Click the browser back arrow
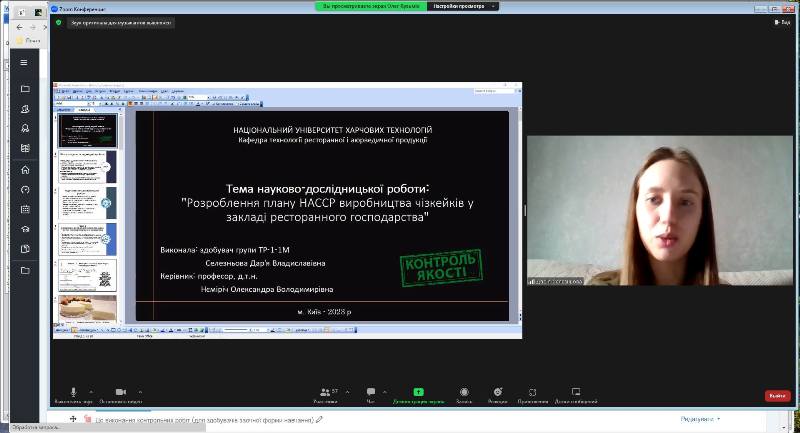The height and width of the screenshot is (433, 800). coord(19,27)
